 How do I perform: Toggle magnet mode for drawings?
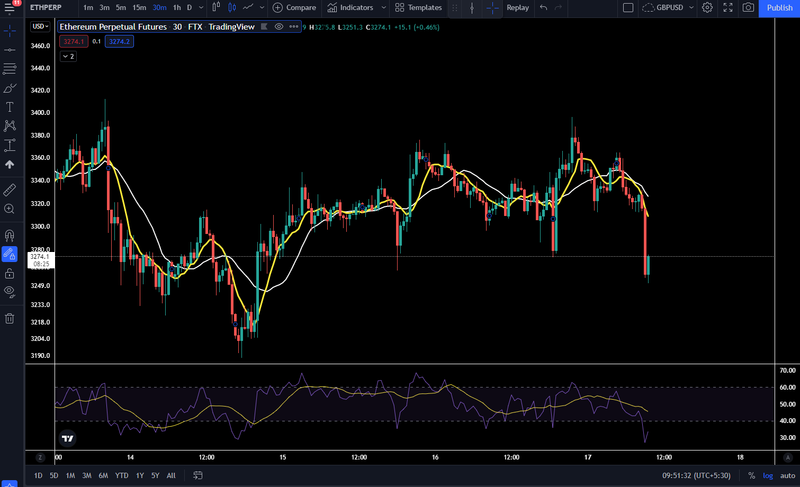click(x=9, y=235)
